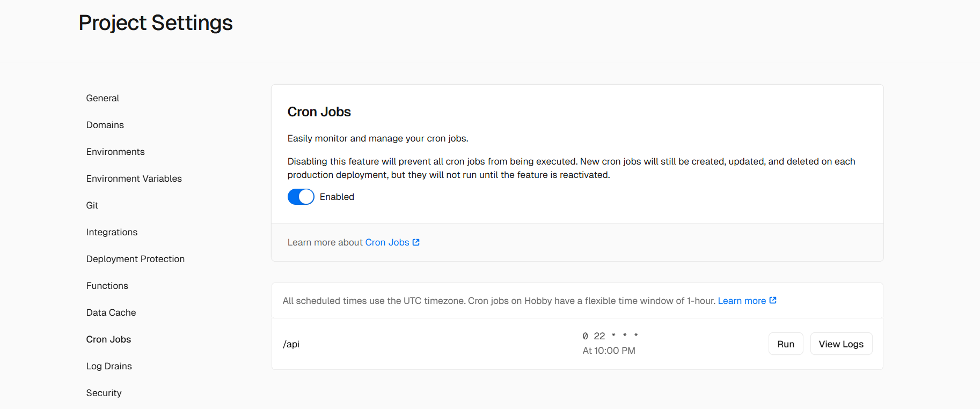Navigate to Security settings

pyautogui.click(x=104, y=393)
